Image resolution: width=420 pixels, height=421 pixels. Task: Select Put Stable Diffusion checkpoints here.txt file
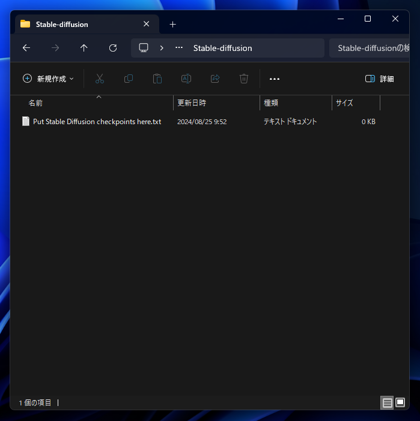point(97,122)
